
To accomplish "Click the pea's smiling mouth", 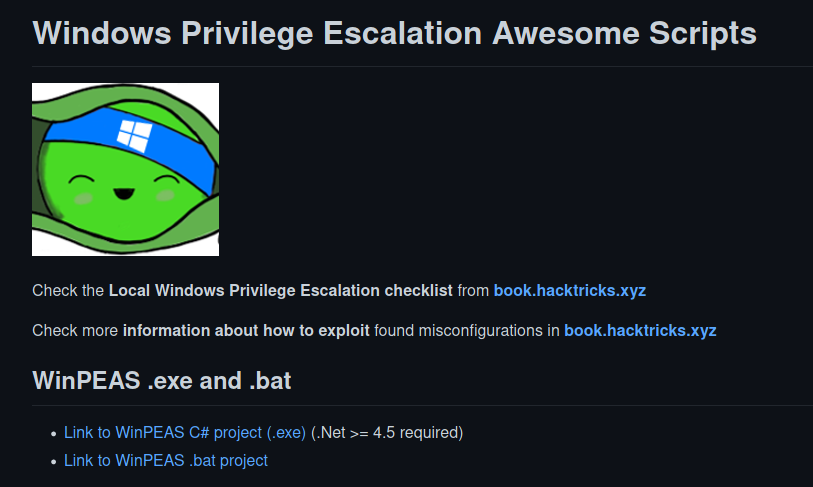I will (125, 192).
